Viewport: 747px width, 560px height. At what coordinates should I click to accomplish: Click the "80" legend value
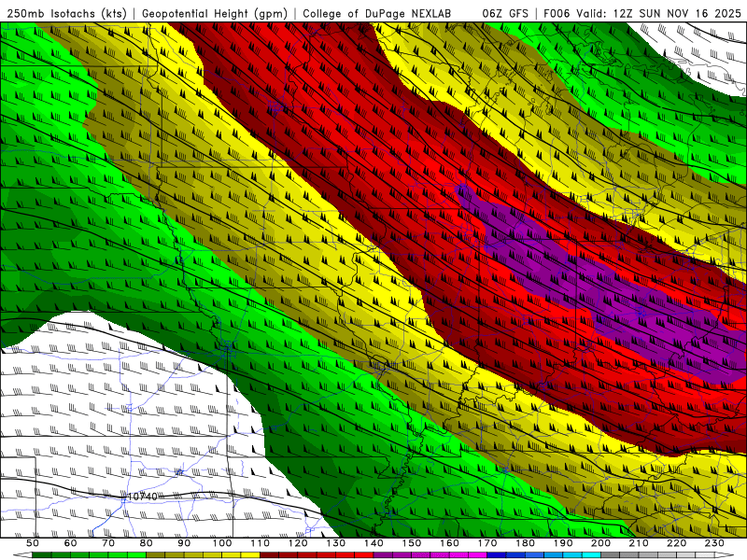[147, 543]
